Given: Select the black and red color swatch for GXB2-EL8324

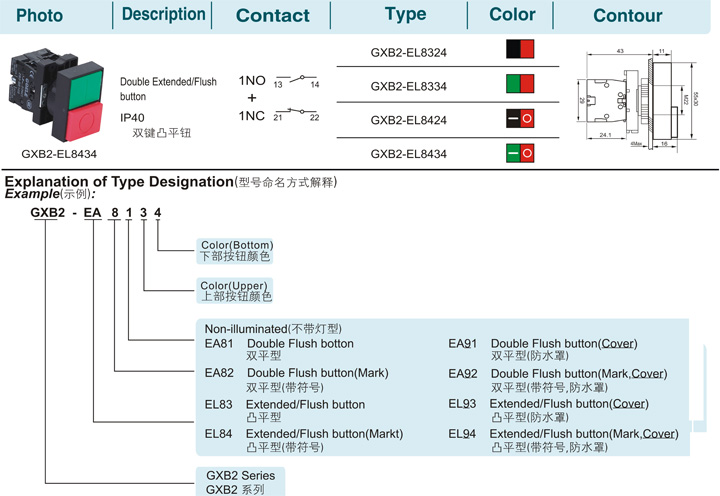Looking at the screenshot, I should pyautogui.click(x=520, y=49).
